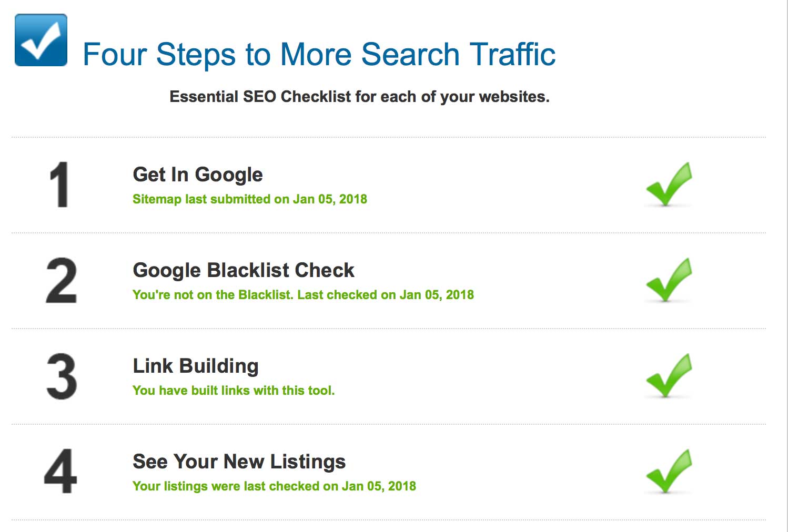The image size is (788, 532).
Task: Click the green checkmark for Google Blacklist Check
Action: (x=669, y=280)
